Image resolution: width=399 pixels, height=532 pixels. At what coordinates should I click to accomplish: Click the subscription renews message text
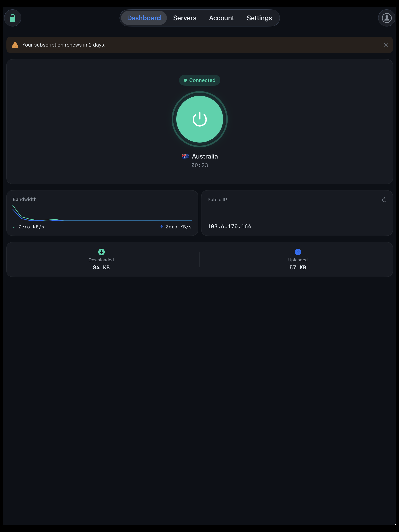click(x=64, y=45)
